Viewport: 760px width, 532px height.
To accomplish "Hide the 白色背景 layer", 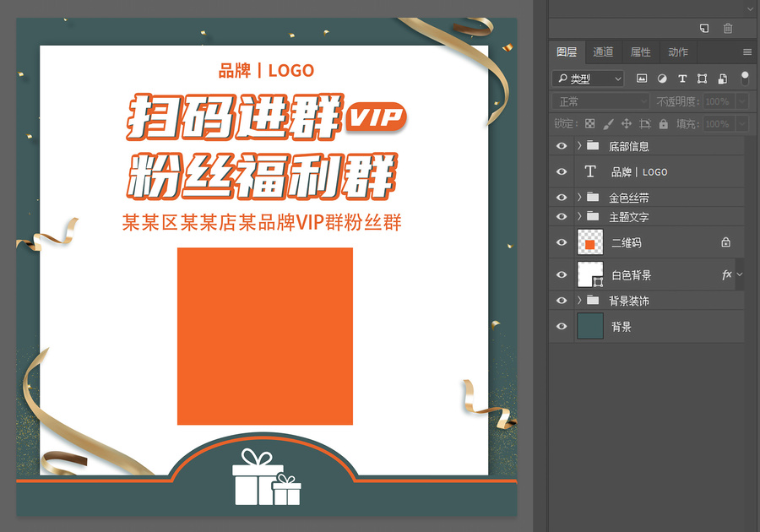I will pos(562,274).
